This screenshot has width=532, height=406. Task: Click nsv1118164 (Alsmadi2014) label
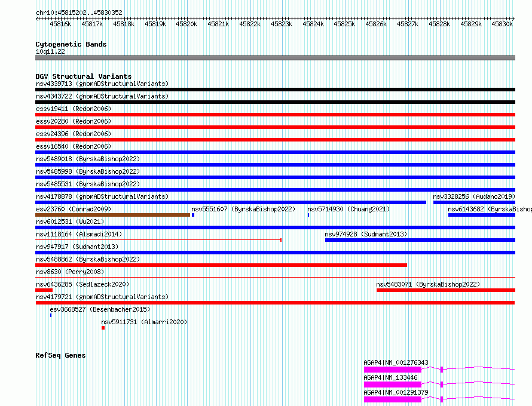tap(79, 234)
